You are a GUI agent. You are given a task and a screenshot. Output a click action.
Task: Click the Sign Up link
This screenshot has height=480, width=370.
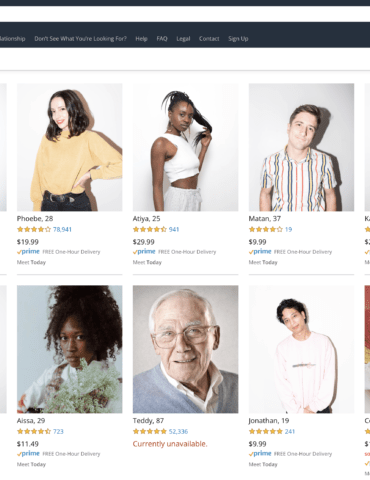coord(238,39)
